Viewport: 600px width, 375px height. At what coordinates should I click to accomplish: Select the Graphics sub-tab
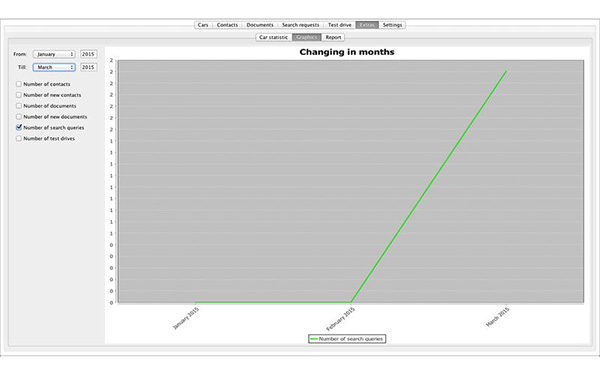(307, 37)
